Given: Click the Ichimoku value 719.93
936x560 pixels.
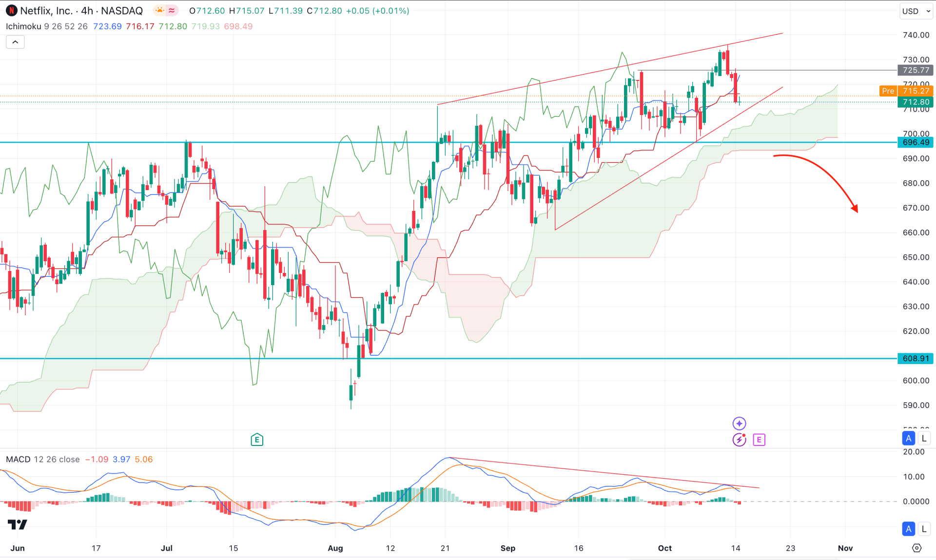Looking at the screenshot, I should (x=205, y=26).
